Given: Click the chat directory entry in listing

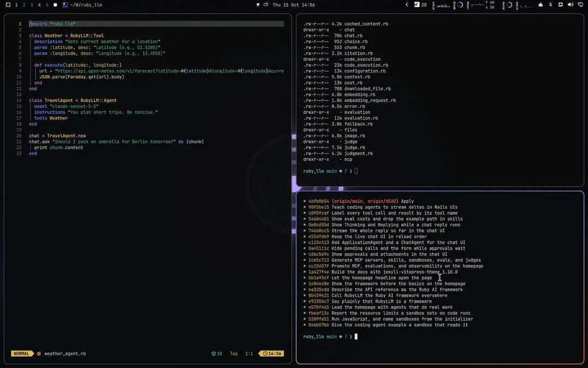Looking at the screenshot, I should point(349,29).
